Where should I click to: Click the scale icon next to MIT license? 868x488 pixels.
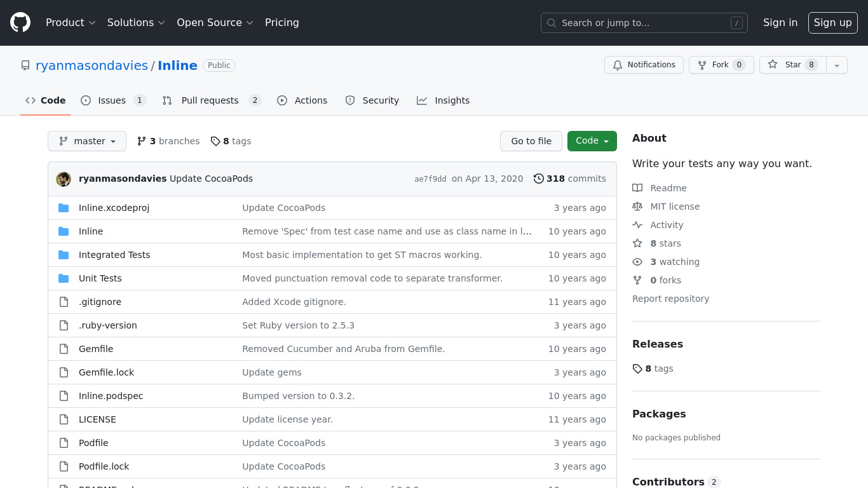tap(637, 207)
